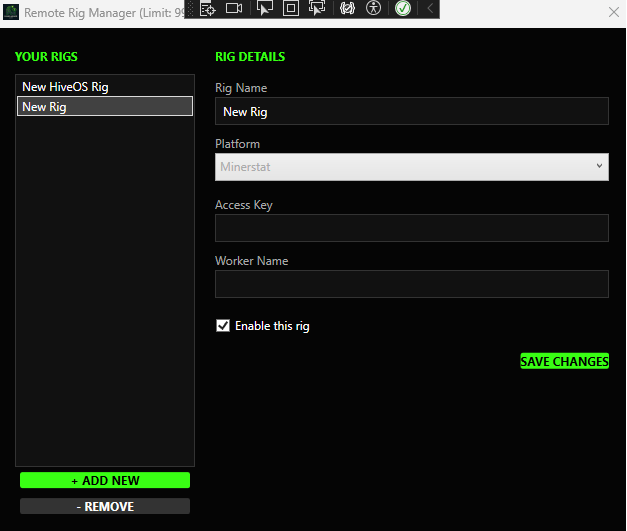Click into the Access Key field
627x531 pixels.
[411, 228]
